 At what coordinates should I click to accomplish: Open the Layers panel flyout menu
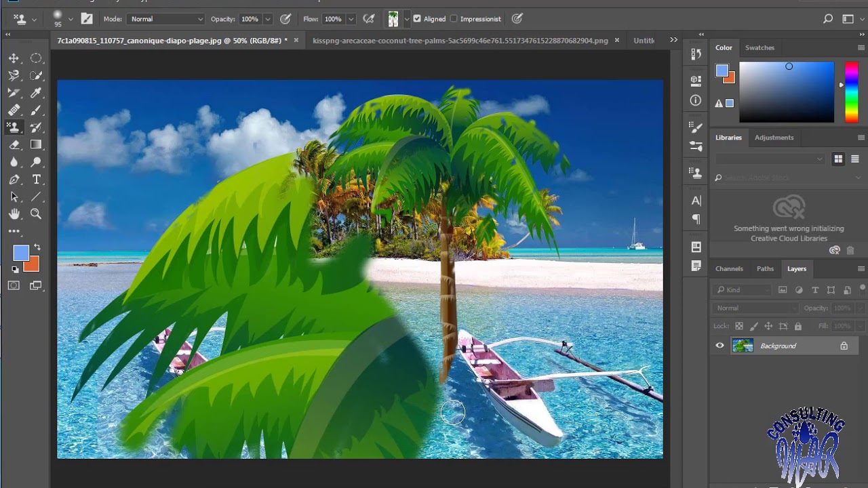pyautogui.click(x=861, y=269)
